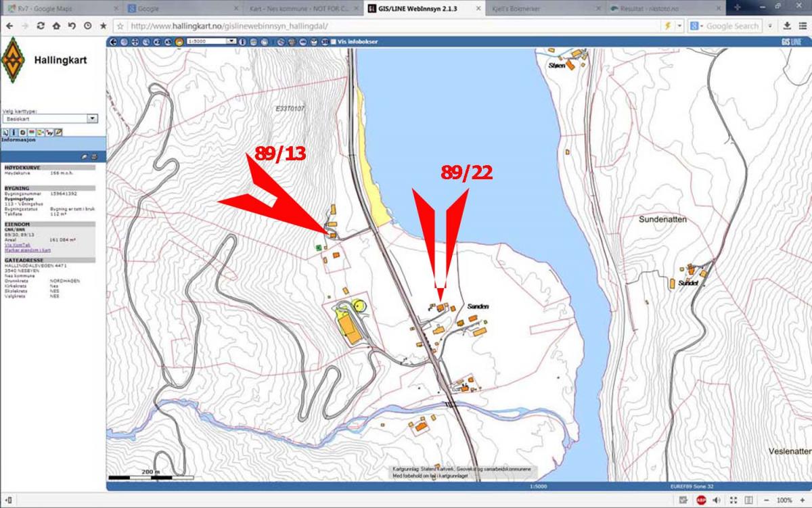Click the erase icon in Informasjon panel

[x=85, y=156]
